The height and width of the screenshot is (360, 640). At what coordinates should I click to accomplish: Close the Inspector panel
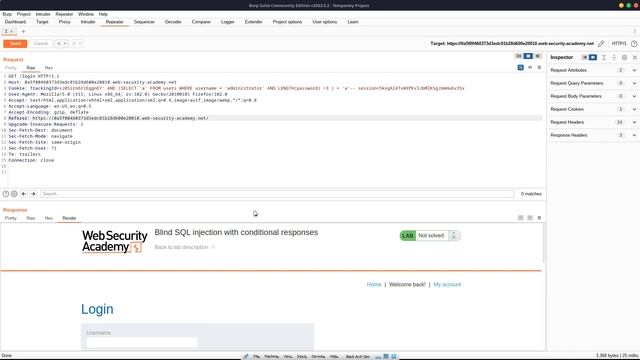(635, 58)
